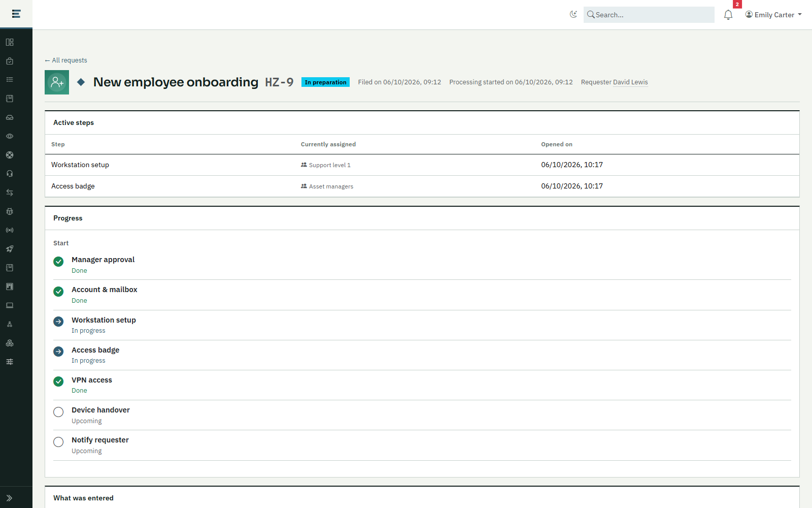Open requester David Lewis profile link
Viewport: 812px width, 508px height.
pyautogui.click(x=630, y=82)
